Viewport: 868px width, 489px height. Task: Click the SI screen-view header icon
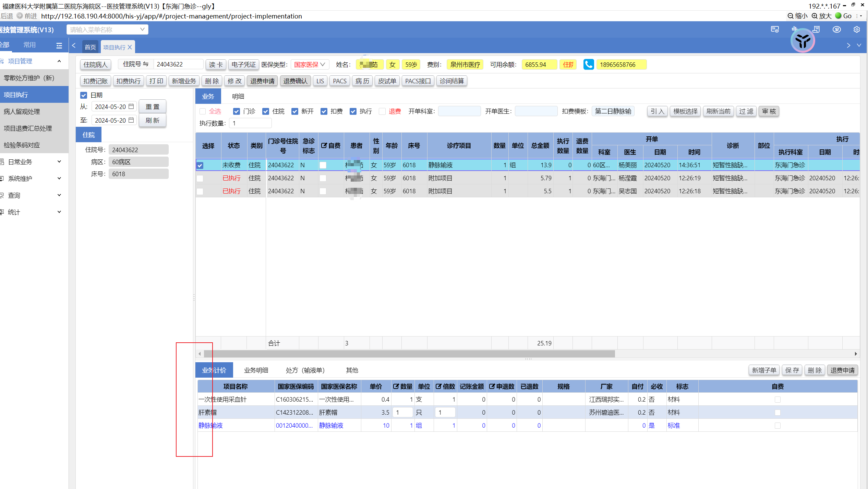click(x=775, y=29)
